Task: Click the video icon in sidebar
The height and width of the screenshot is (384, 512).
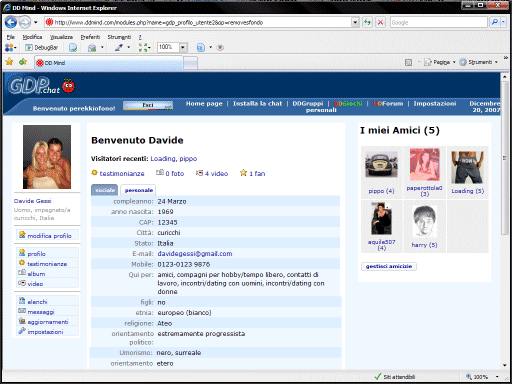Action: pos(22,283)
